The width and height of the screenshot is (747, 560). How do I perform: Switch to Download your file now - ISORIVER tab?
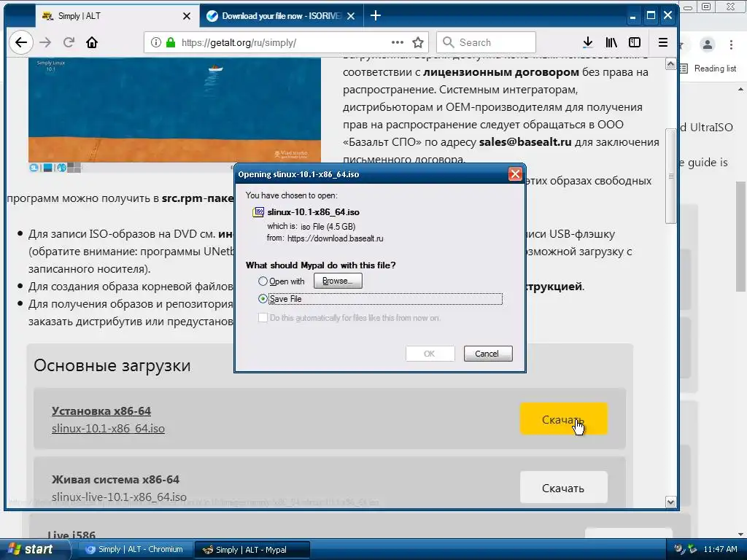281,16
